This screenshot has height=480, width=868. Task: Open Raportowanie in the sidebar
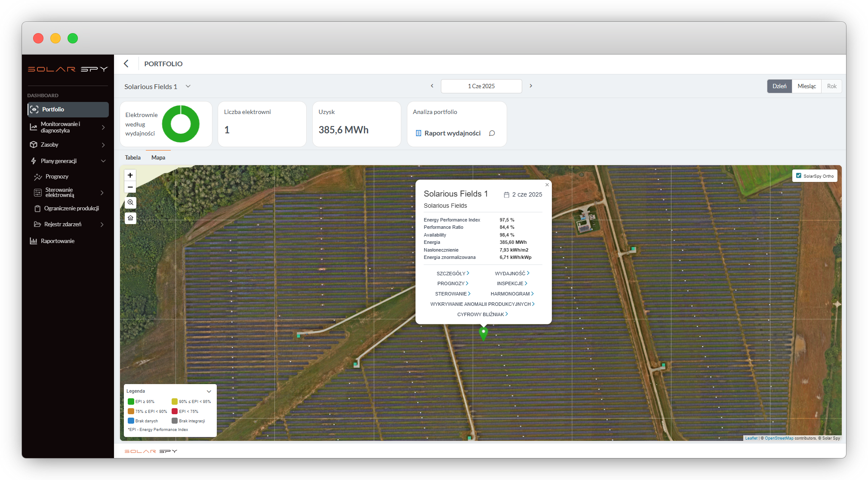click(x=58, y=241)
